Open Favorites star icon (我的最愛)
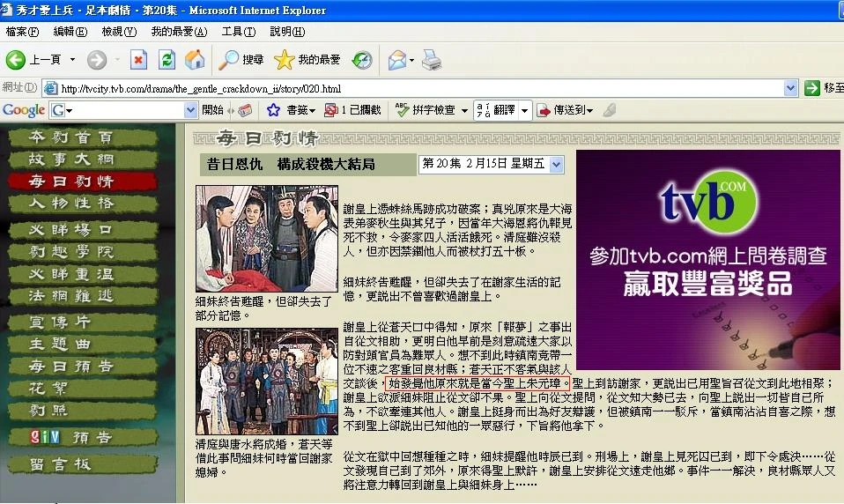844x504 pixels. point(284,60)
